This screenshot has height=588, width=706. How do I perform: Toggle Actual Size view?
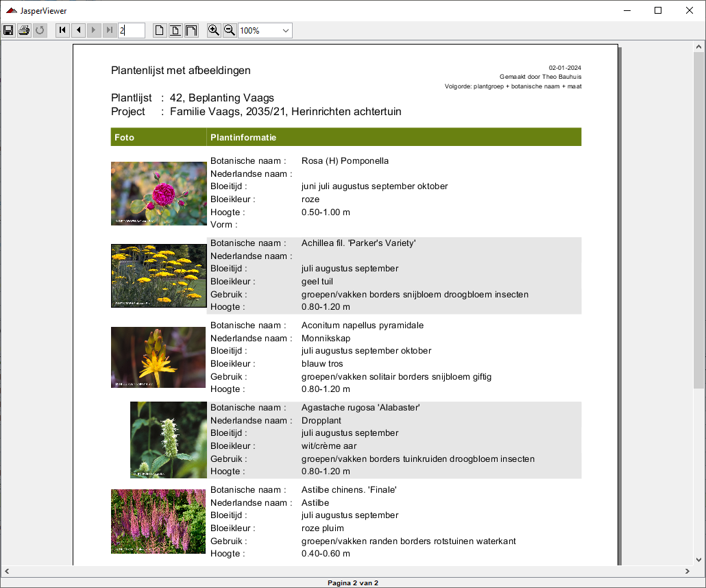coord(159,30)
